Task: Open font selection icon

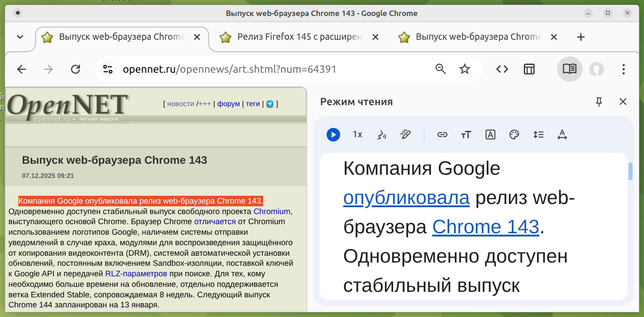Action: pyautogui.click(x=490, y=134)
